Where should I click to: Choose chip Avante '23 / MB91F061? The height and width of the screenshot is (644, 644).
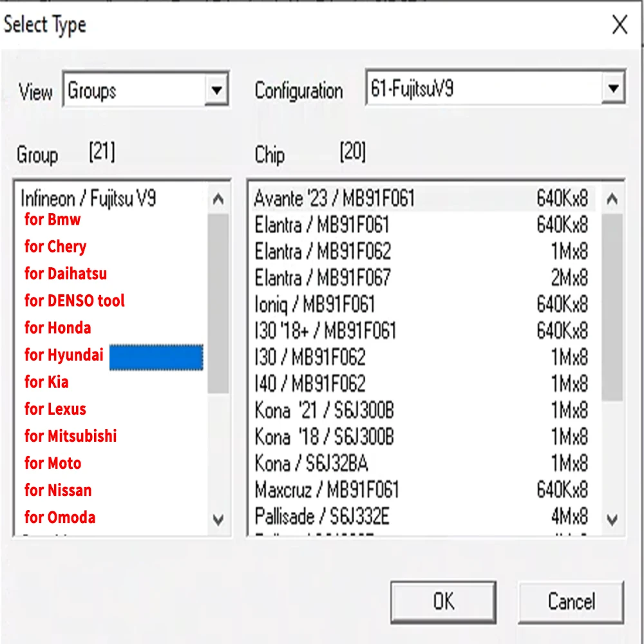(x=423, y=198)
